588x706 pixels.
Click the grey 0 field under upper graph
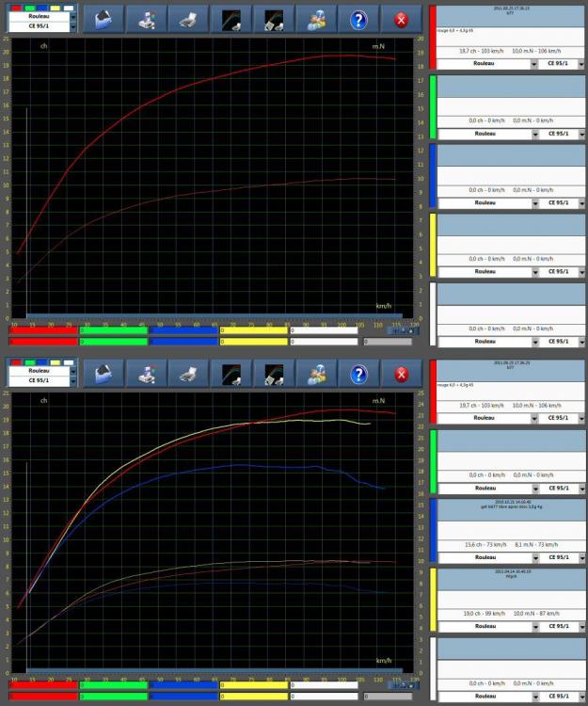click(x=388, y=342)
